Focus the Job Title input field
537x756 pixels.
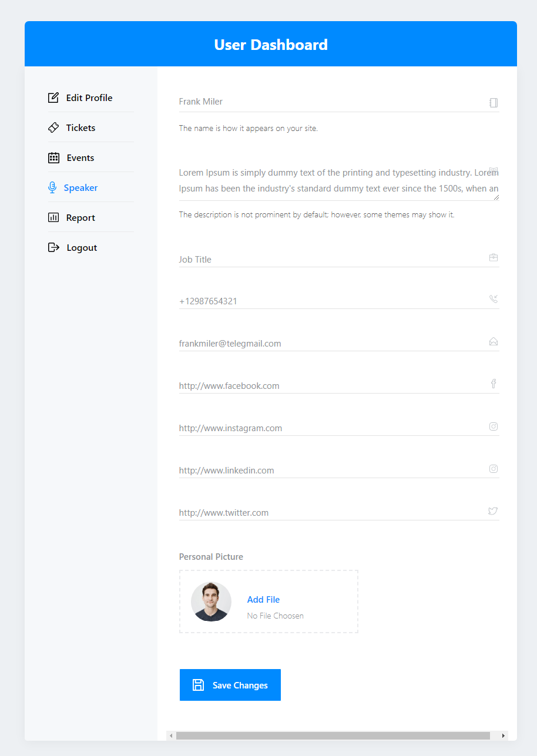click(x=329, y=259)
